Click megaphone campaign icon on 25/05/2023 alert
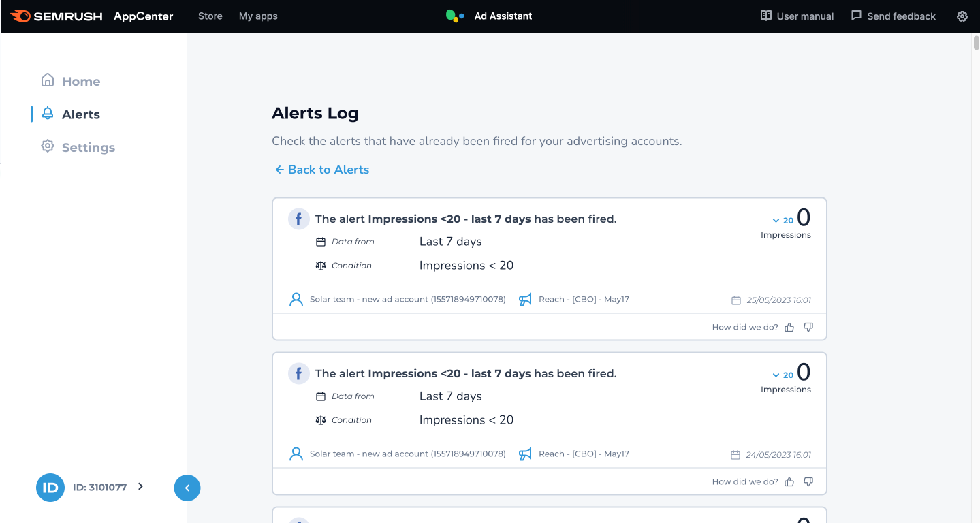Screen dimensions: 980x523 [525, 300]
